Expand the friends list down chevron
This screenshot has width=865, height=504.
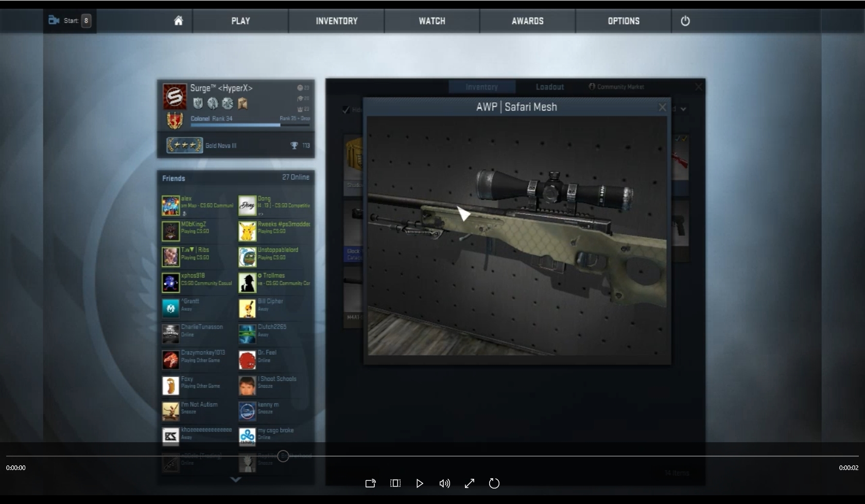pyautogui.click(x=235, y=479)
